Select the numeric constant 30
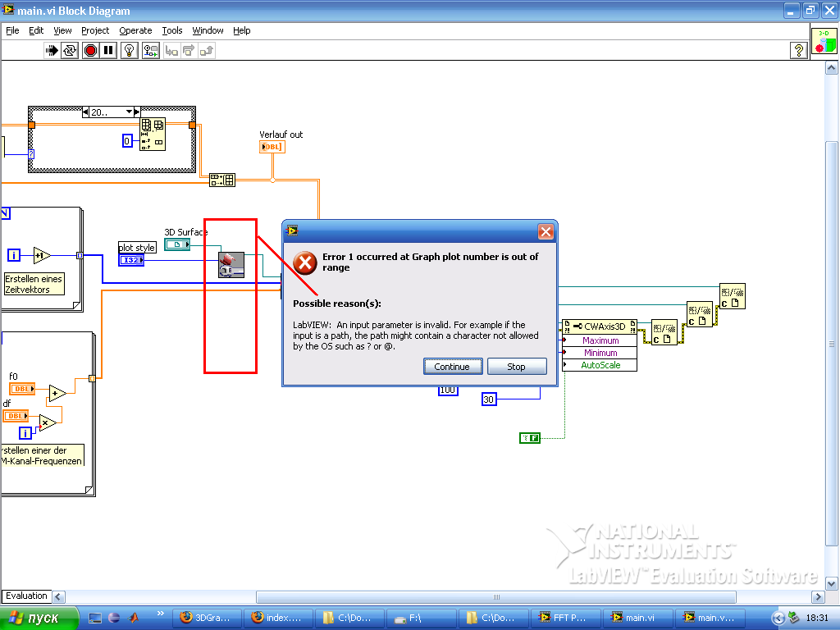 (489, 399)
